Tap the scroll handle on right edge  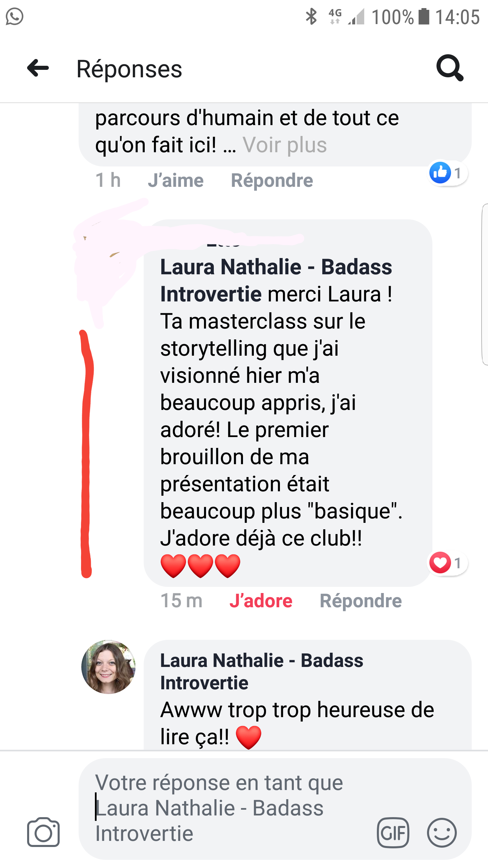coord(485,284)
